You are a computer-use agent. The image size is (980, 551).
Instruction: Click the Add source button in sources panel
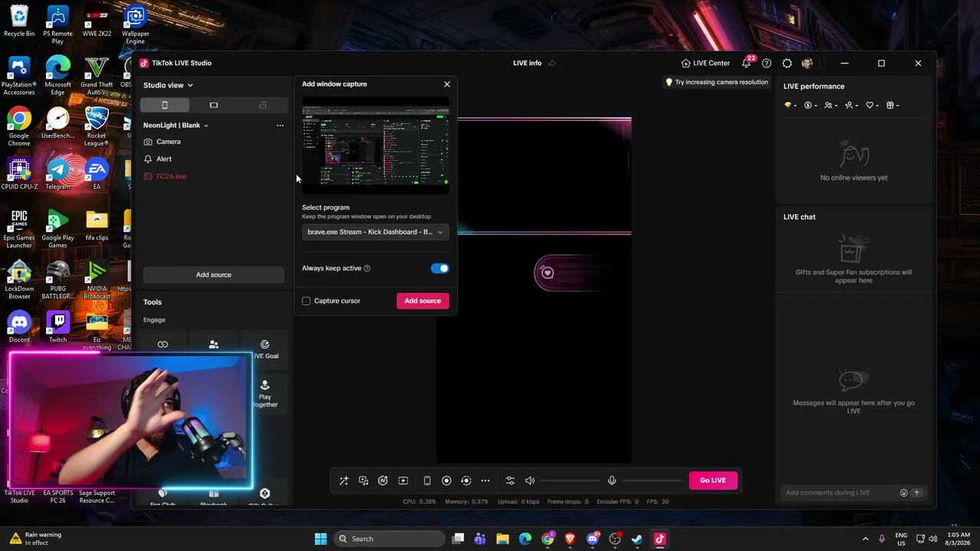tap(214, 275)
